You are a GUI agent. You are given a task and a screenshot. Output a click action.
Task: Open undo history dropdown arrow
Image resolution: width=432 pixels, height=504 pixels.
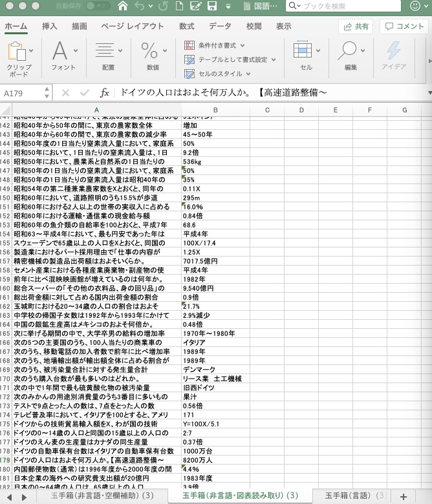[x=151, y=6]
